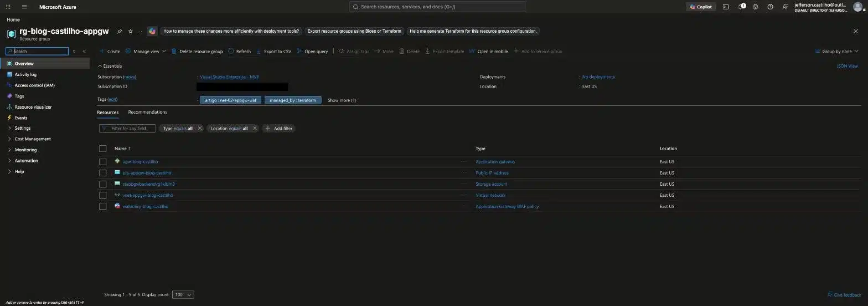Open the wafpolicy-blog-castilho resource
Image resolution: width=868 pixels, height=306 pixels.
pos(145,206)
